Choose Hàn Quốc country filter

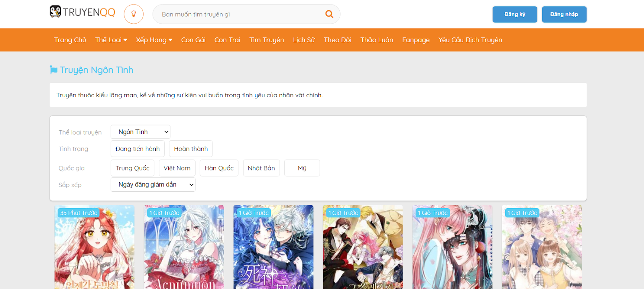click(x=219, y=168)
